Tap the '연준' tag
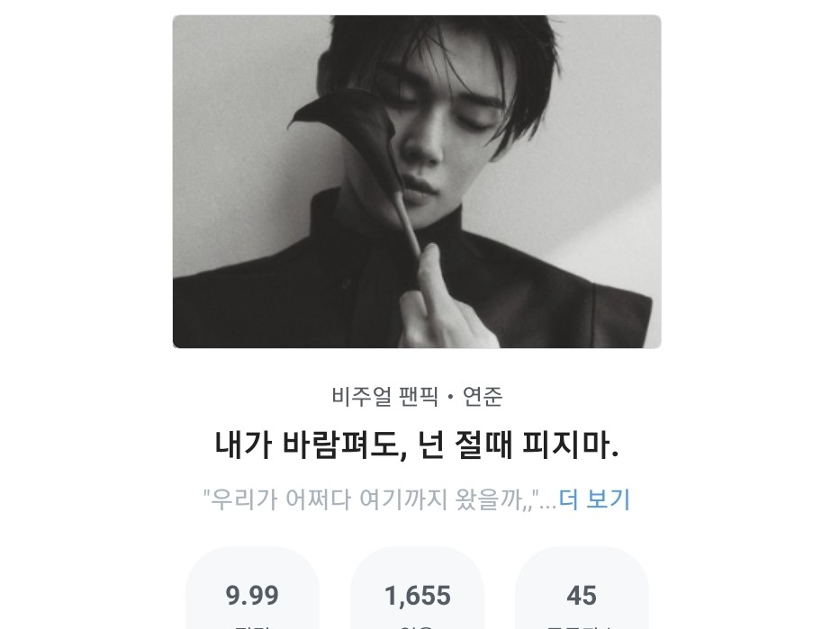Viewport: 840px width, 629px height. click(x=483, y=397)
